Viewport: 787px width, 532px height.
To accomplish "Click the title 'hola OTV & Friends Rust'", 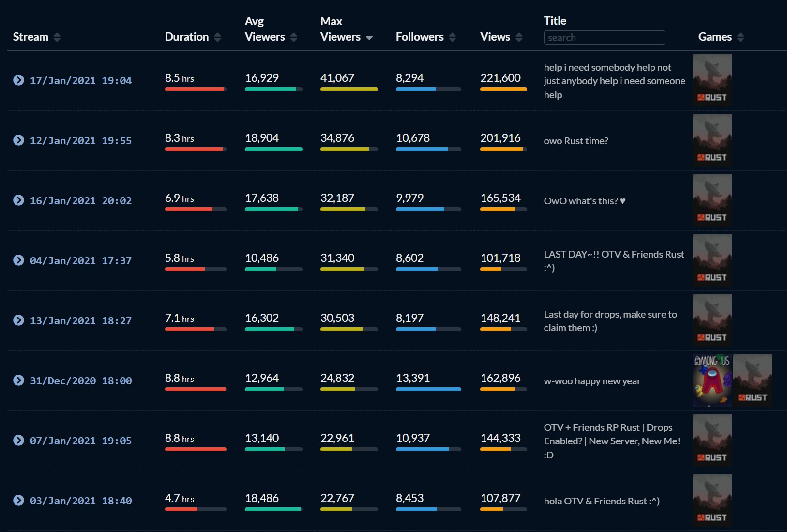I will [602, 501].
